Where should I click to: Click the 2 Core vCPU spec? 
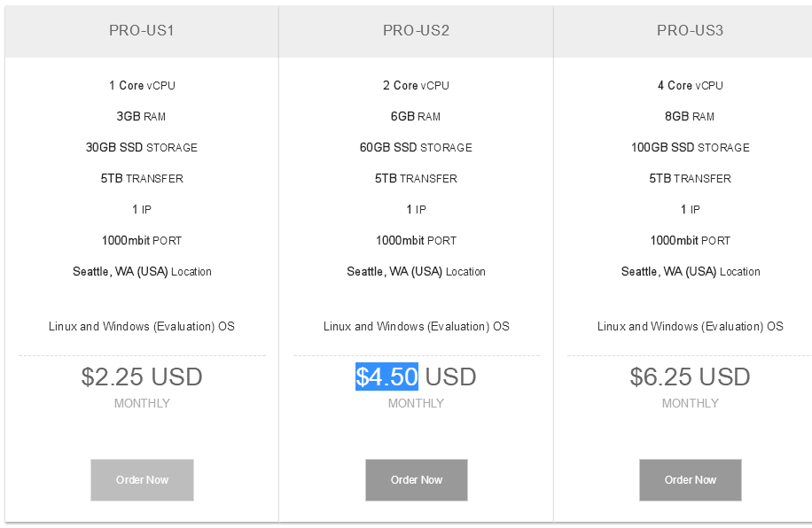(x=417, y=85)
